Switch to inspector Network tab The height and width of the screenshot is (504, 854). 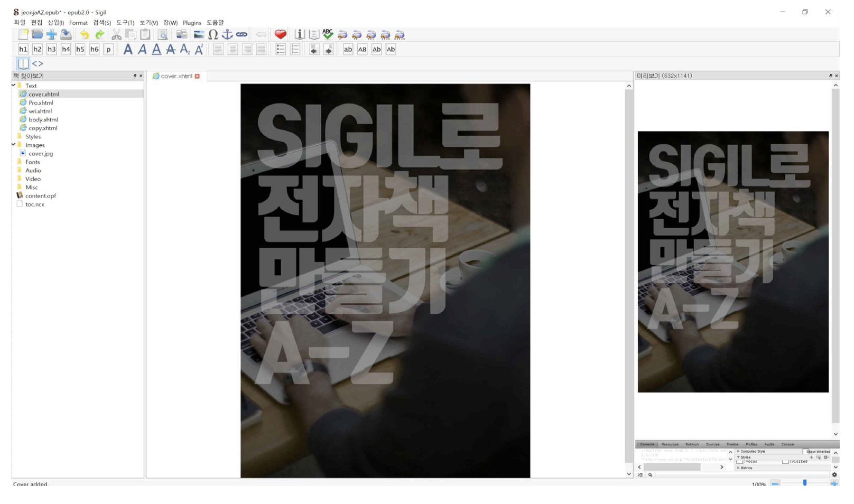click(x=692, y=444)
